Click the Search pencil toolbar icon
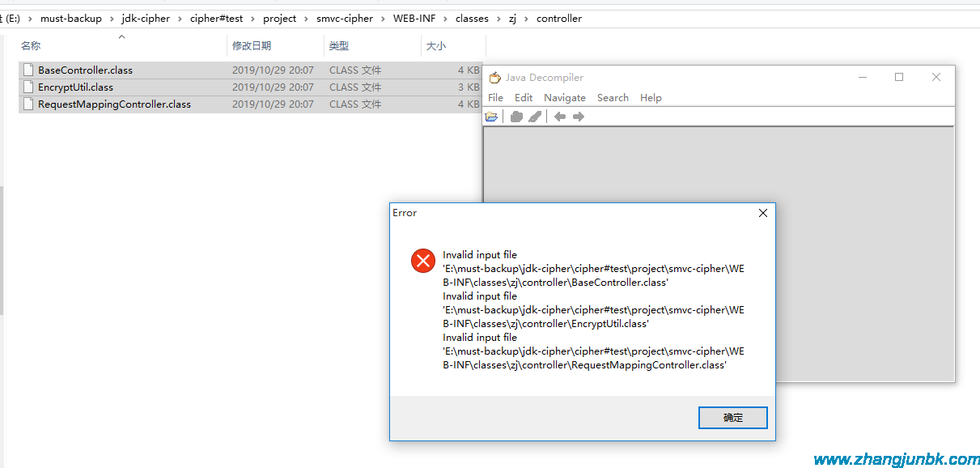980x468 pixels. [x=535, y=117]
